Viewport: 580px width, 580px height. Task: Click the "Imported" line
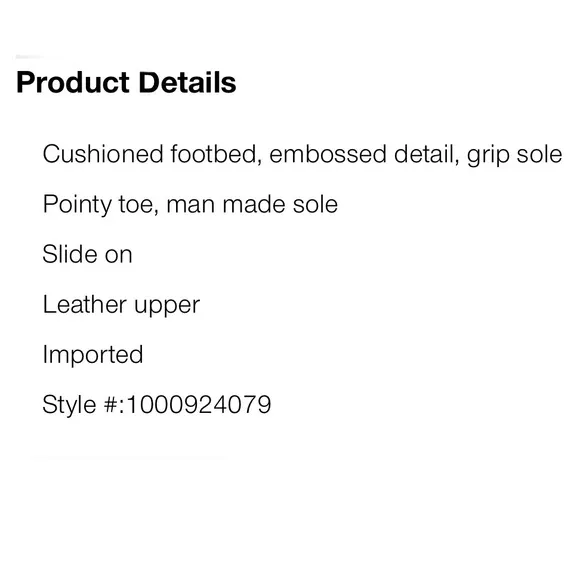pos(93,355)
